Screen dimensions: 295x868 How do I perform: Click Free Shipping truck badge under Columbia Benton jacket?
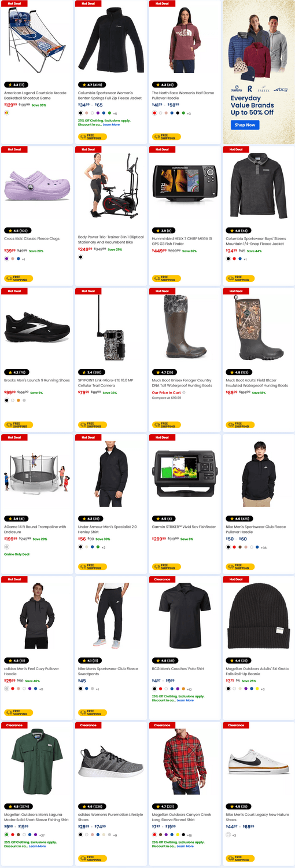point(93,137)
